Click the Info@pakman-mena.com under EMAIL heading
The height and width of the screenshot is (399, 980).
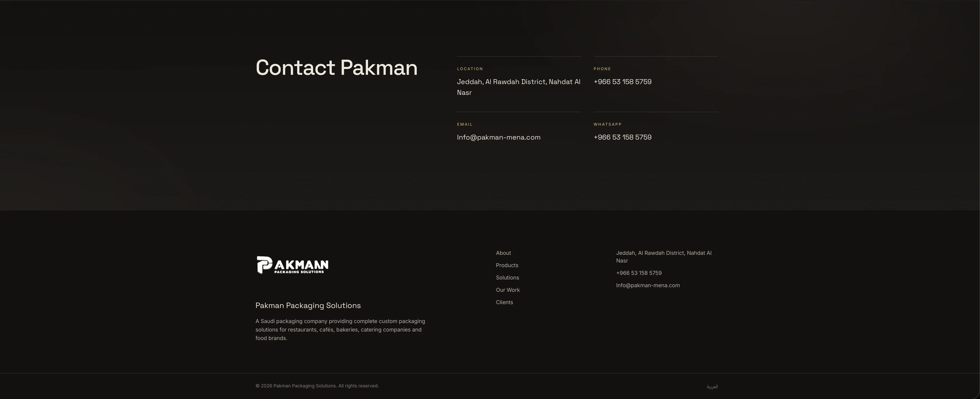[498, 137]
